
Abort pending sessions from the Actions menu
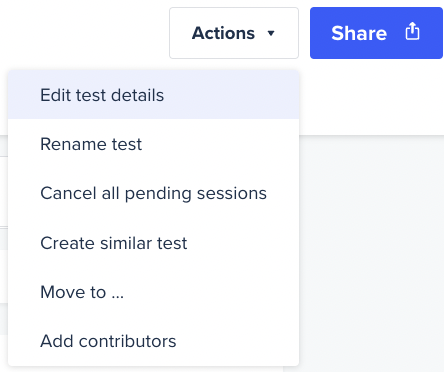tap(153, 193)
